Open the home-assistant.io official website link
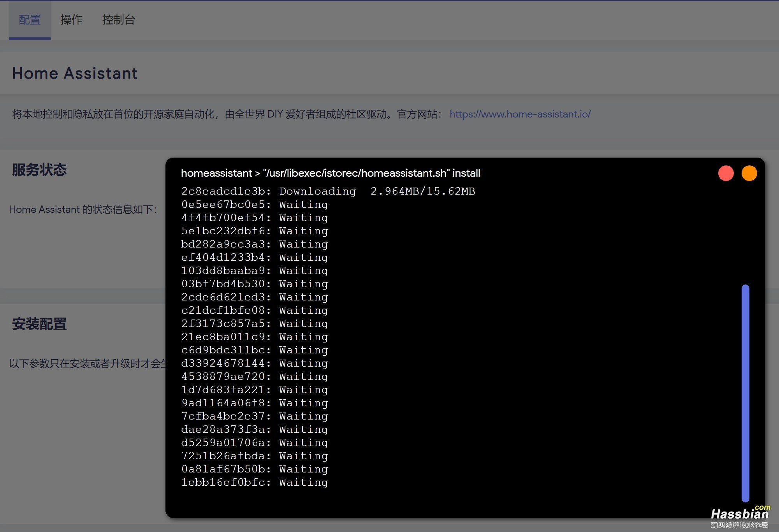Viewport: 779px width, 532px height. (x=520, y=114)
